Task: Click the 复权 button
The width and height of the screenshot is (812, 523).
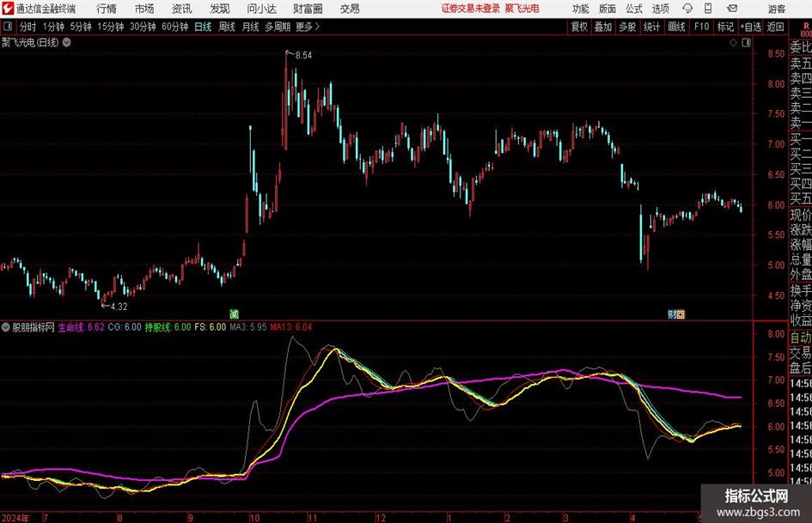Action: tap(579, 27)
